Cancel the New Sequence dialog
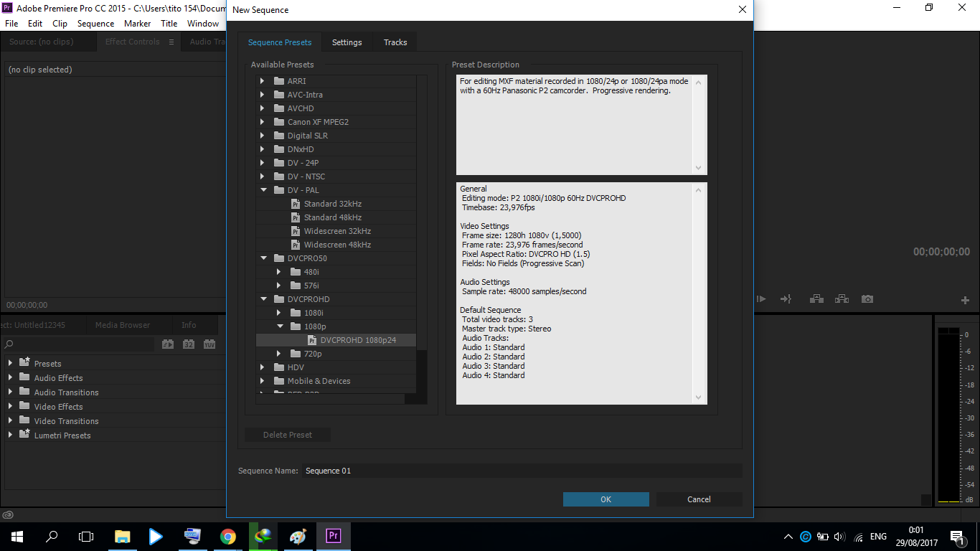This screenshot has width=980, height=551. click(699, 499)
